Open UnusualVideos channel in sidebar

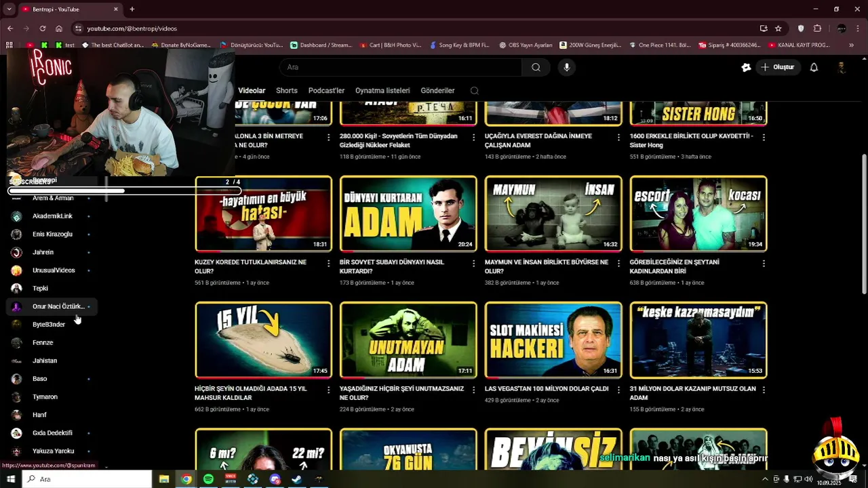[52, 270]
